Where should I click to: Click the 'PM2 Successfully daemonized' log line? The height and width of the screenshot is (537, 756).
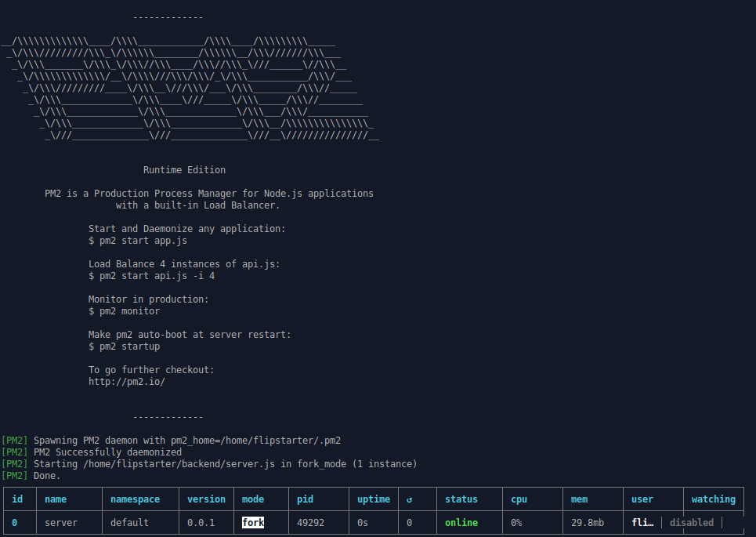(x=92, y=452)
